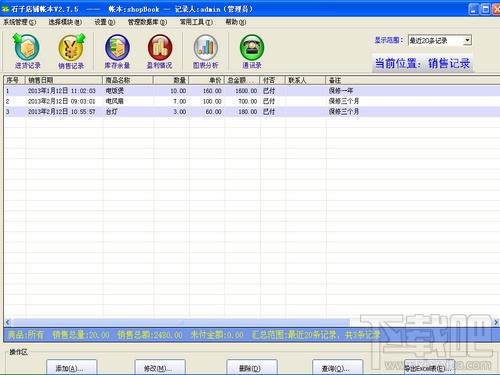Click the unit price 160.00 cell
The width and height of the screenshot is (500, 375).
[x=212, y=91]
